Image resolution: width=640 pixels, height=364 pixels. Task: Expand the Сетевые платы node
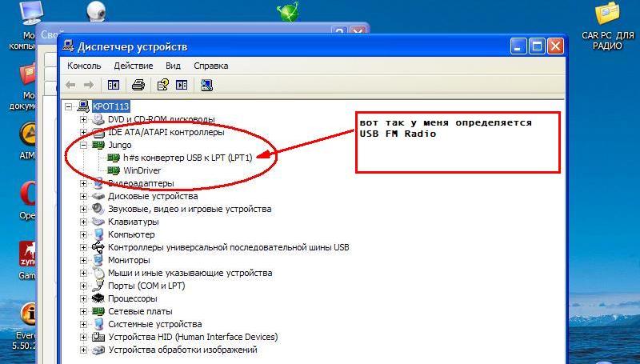(84, 311)
